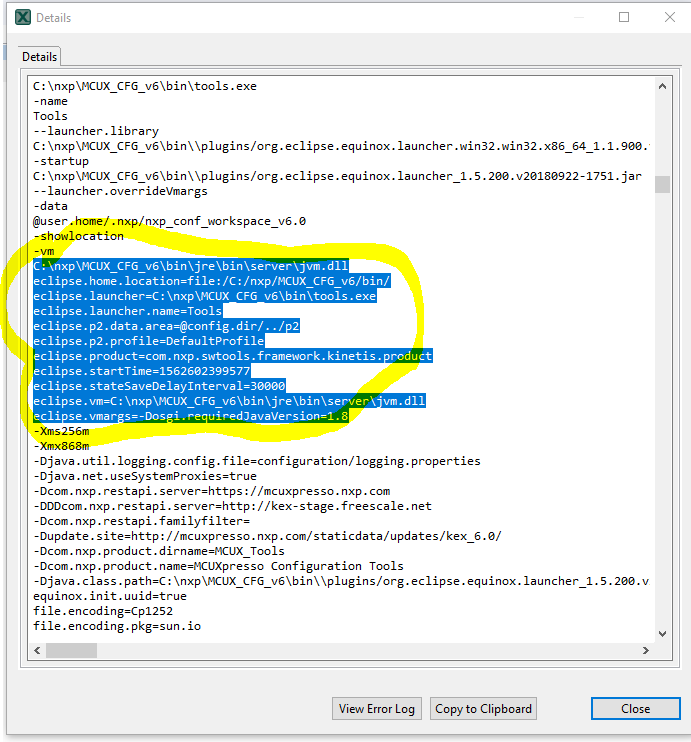The image size is (691, 742).
Task: Close the window with the X icon
Action: (670, 18)
